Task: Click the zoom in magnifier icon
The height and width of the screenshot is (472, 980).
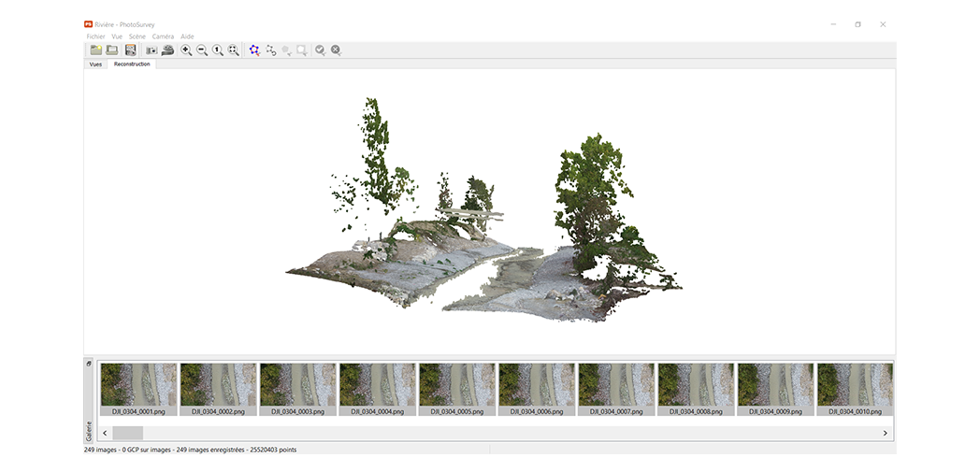Action: click(x=187, y=50)
